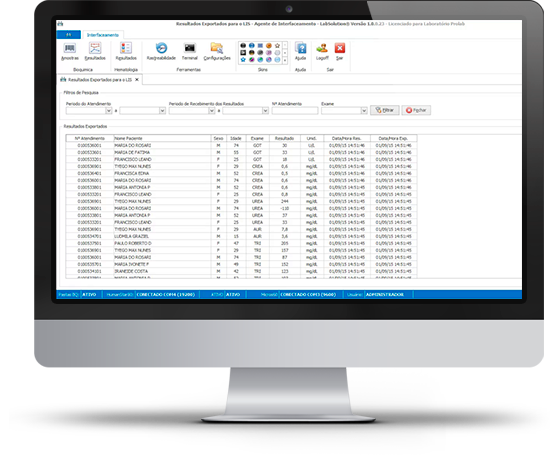Close the Resultados Exportados para o LIS tab
This screenshot has height=465, width=552.
(137, 80)
